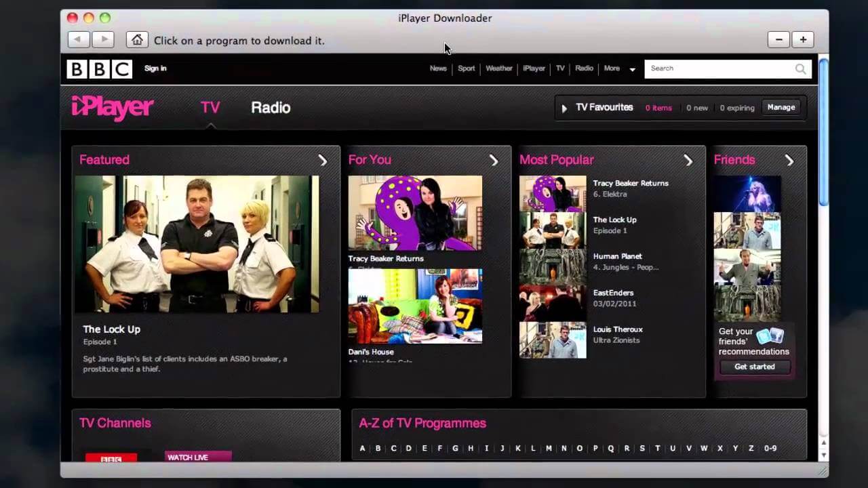868x488 pixels.
Task: Select letter S in A-Z programmes
Action: (x=642, y=448)
